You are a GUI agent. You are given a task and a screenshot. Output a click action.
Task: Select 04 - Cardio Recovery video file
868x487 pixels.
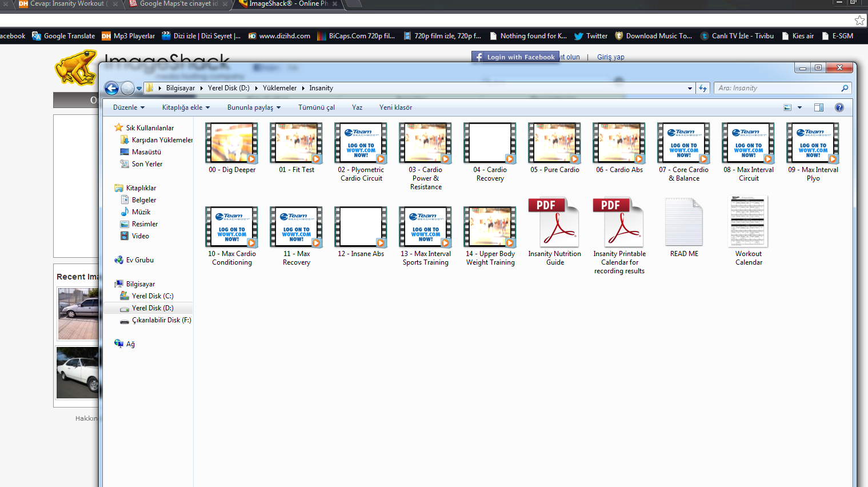coord(490,152)
